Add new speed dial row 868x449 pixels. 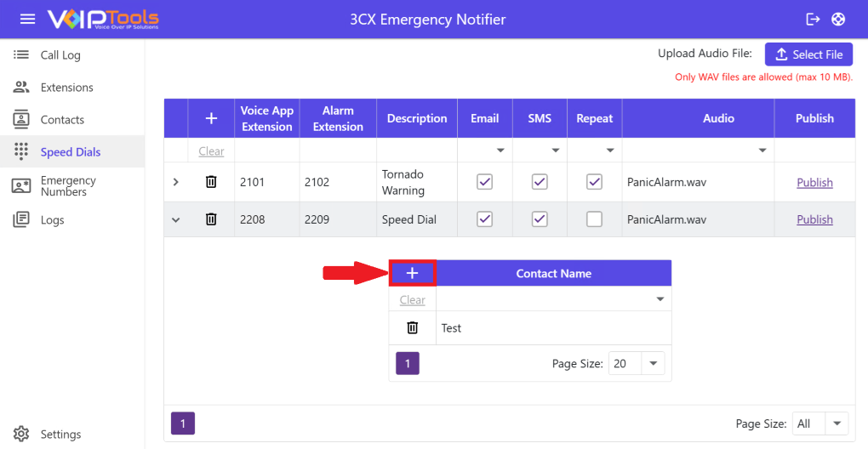[211, 118]
